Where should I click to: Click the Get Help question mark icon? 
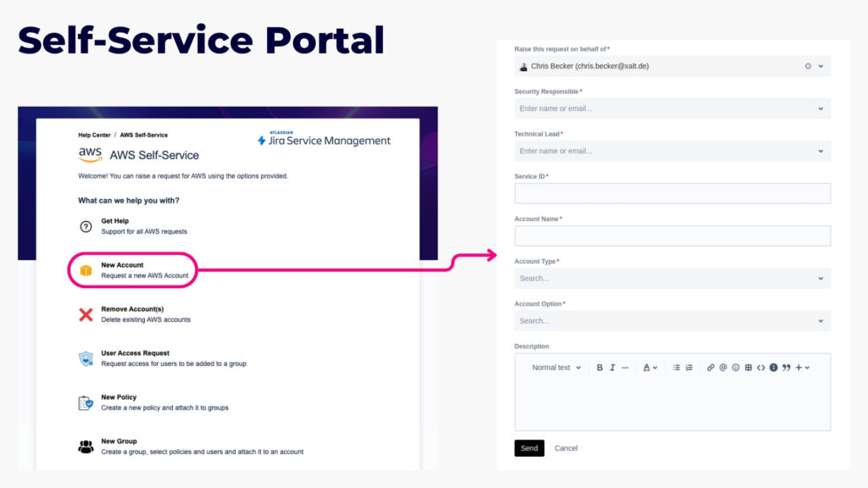(x=85, y=225)
